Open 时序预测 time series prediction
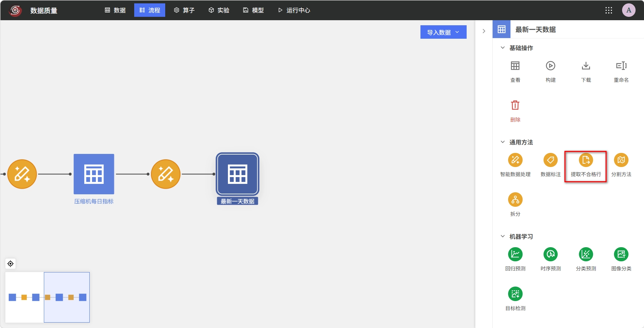 tap(551, 254)
